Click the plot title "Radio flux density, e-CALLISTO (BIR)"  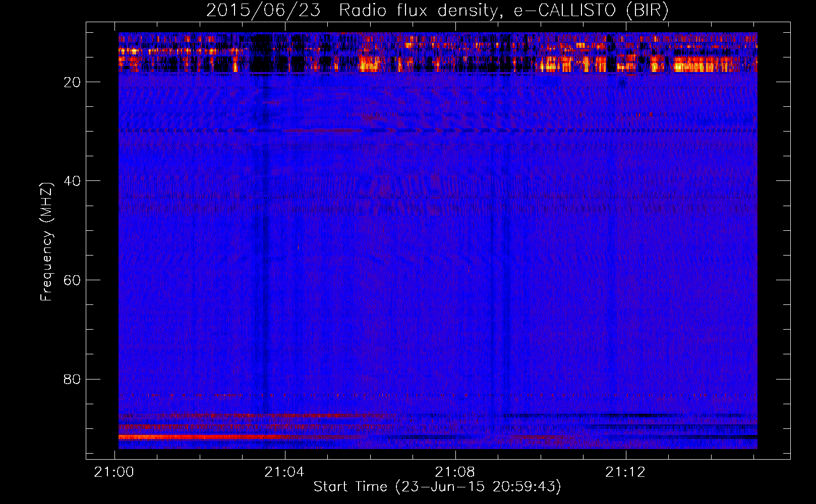pyautogui.click(x=503, y=11)
